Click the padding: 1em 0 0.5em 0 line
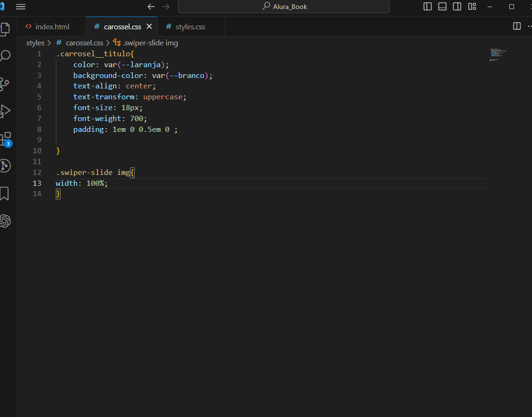This screenshot has width=532, height=417. [125, 129]
